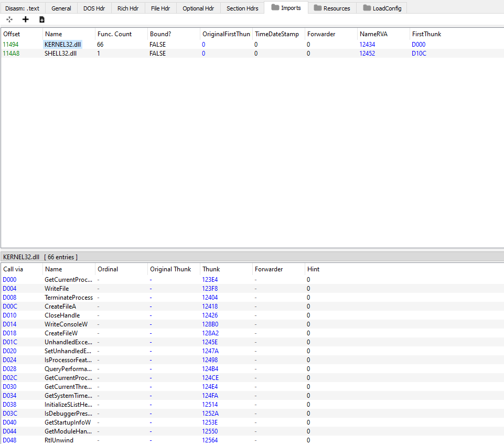Click the folder icon on Imports tab

[275, 8]
